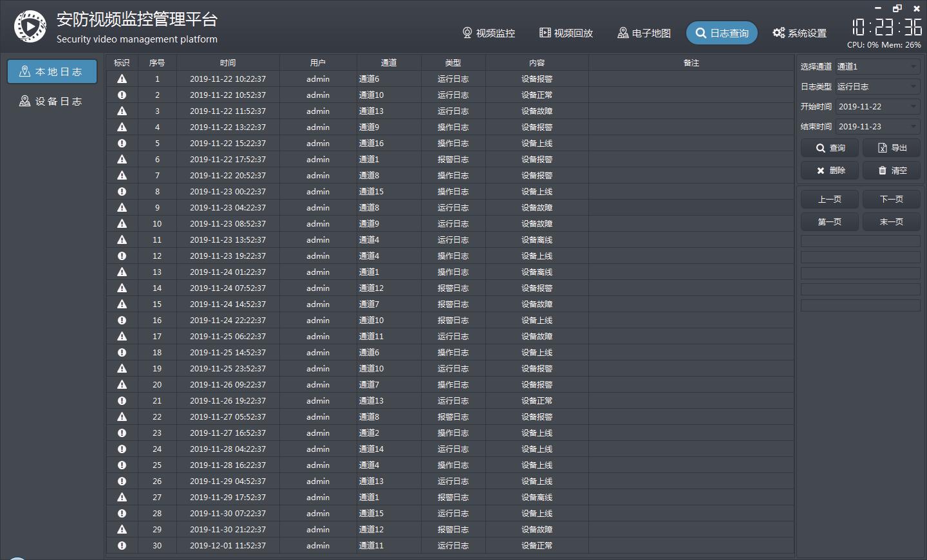Click info icon in row 26
Viewport: 927px width, 560px height.
(122, 481)
